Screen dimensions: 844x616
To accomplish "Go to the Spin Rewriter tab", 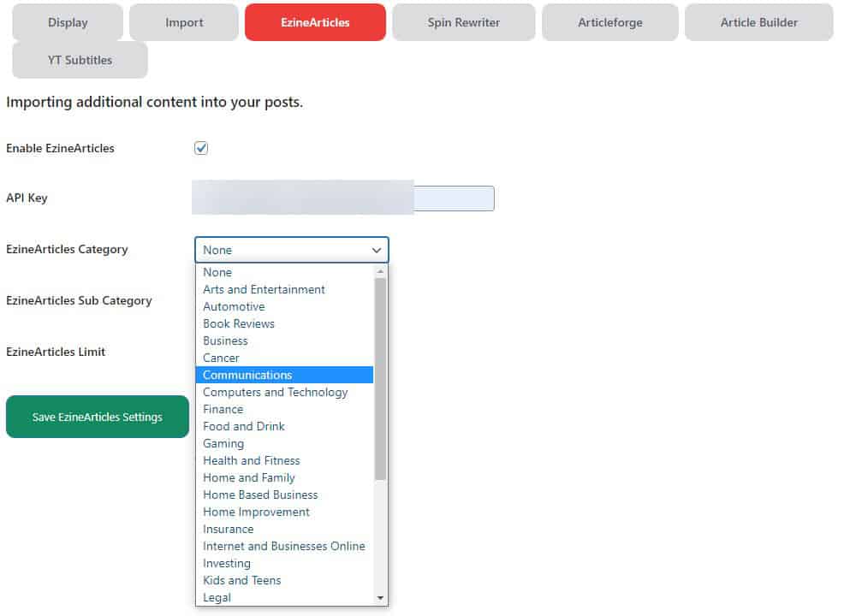I will (x=464, y=22).
